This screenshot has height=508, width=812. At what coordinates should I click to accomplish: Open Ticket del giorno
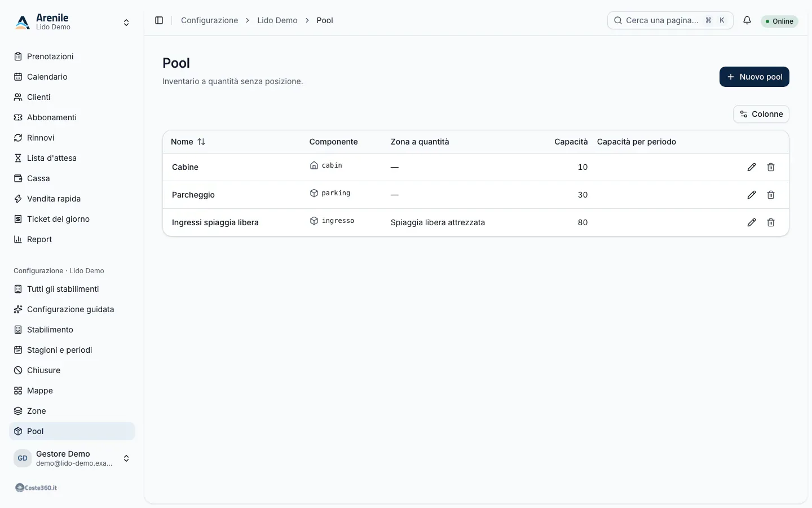click(x=72, y=219)
